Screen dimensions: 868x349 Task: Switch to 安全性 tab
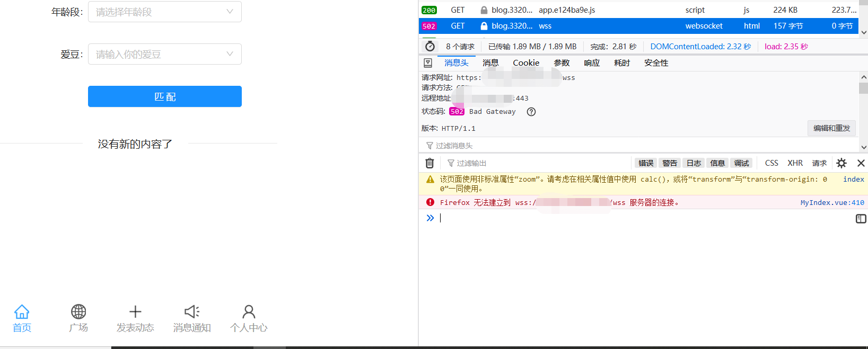coord(656,63)
